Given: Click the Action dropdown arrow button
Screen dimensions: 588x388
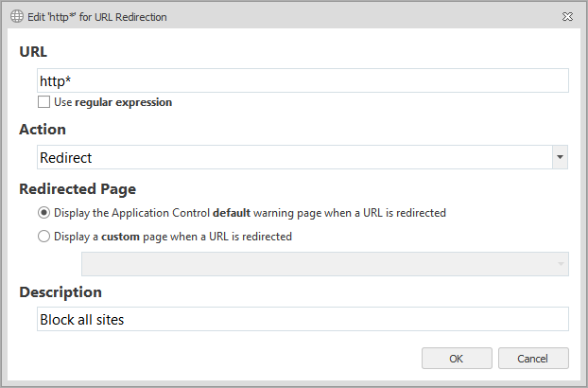Looking at the screenshot, I should tap(560, 157).
